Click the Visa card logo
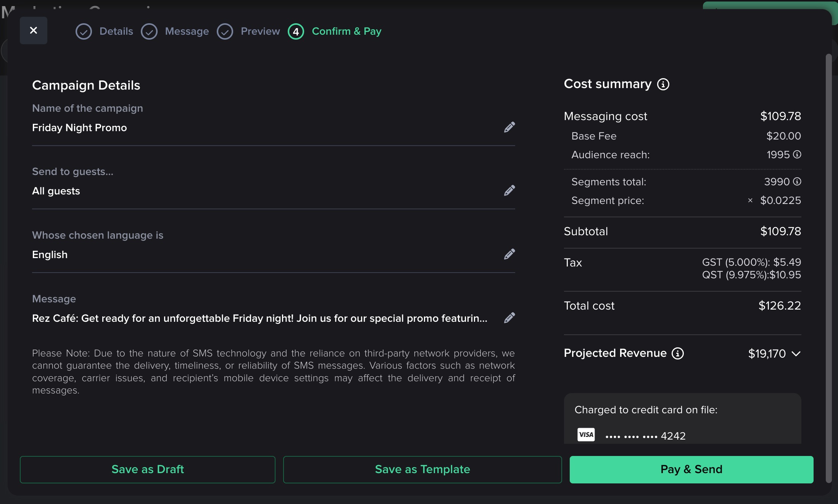Screen dimensions: 838x504 [x=586, y=435]
